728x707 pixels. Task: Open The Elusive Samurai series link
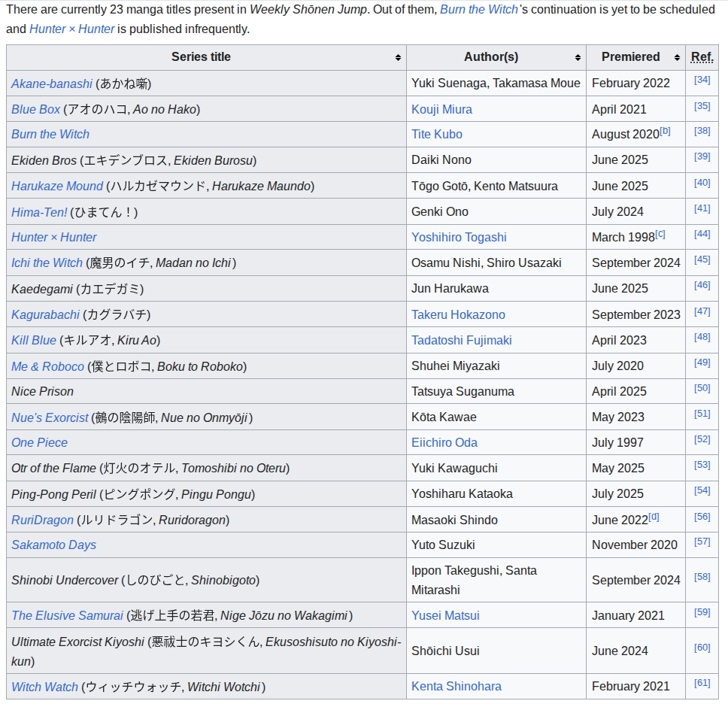[68, 615]
